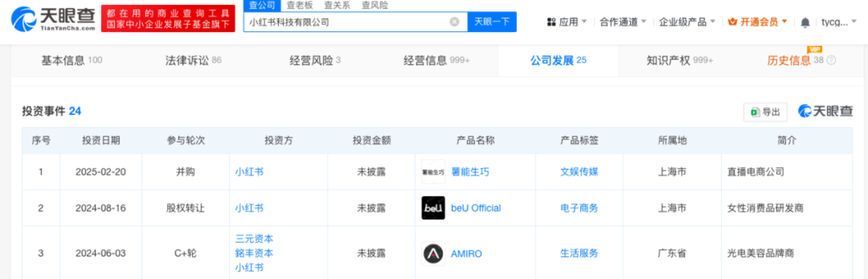The height and width of the screenshot is (279, 868).
Task: Click the company name search input field
Action: tap(345, 22)
